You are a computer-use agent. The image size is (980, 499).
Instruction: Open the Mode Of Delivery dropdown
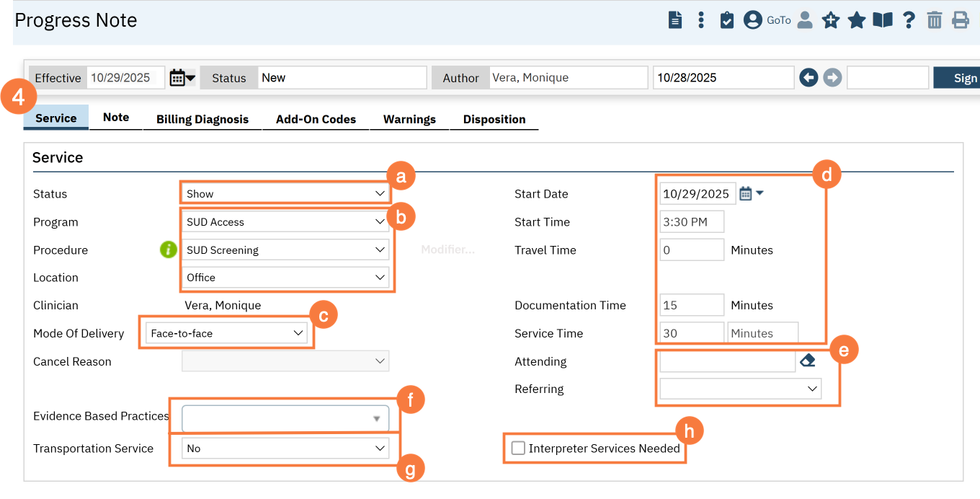click(226, 333)
